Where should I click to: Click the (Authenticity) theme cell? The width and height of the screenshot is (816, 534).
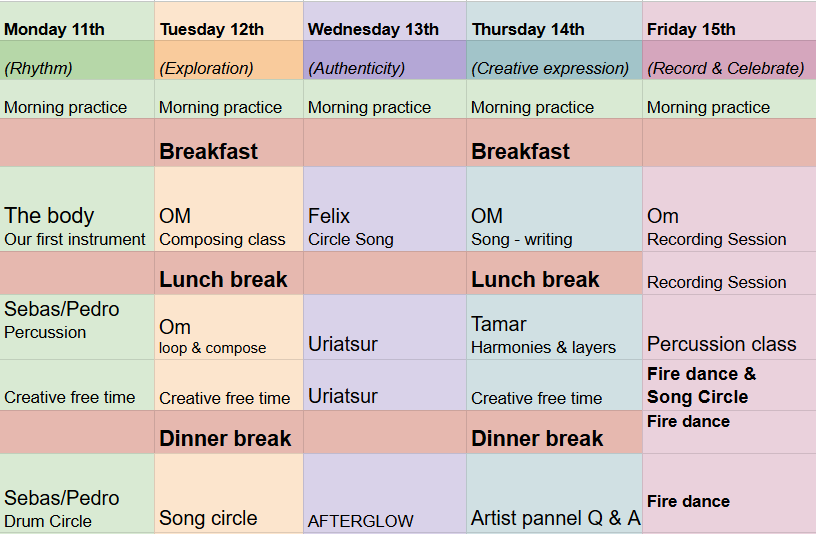385,60
